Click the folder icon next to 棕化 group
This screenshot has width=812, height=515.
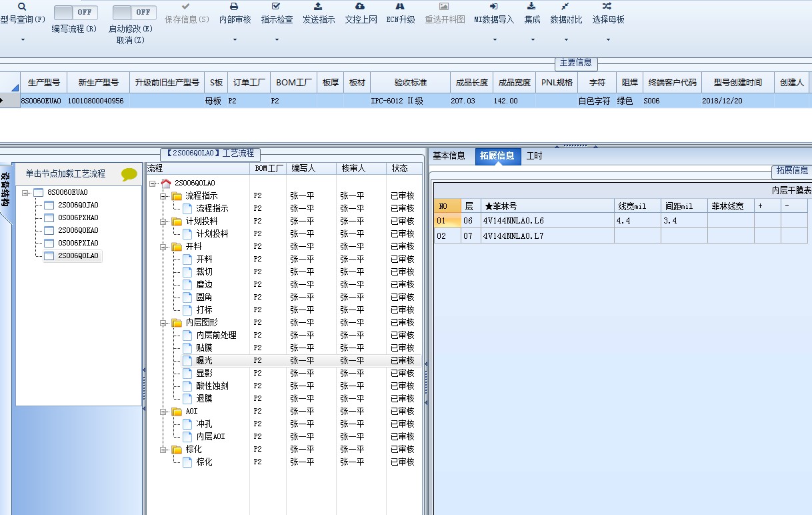coord(177,449)
